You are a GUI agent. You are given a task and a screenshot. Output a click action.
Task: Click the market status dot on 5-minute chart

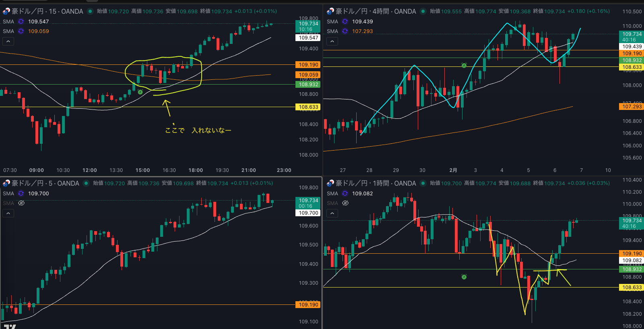[86, 183]
